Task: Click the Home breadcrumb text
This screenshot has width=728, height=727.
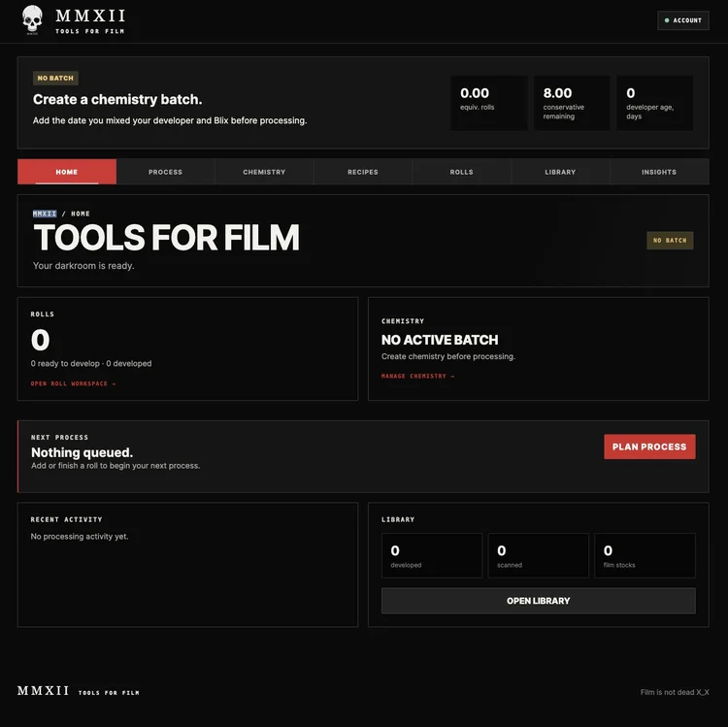Action: point(81,214)
